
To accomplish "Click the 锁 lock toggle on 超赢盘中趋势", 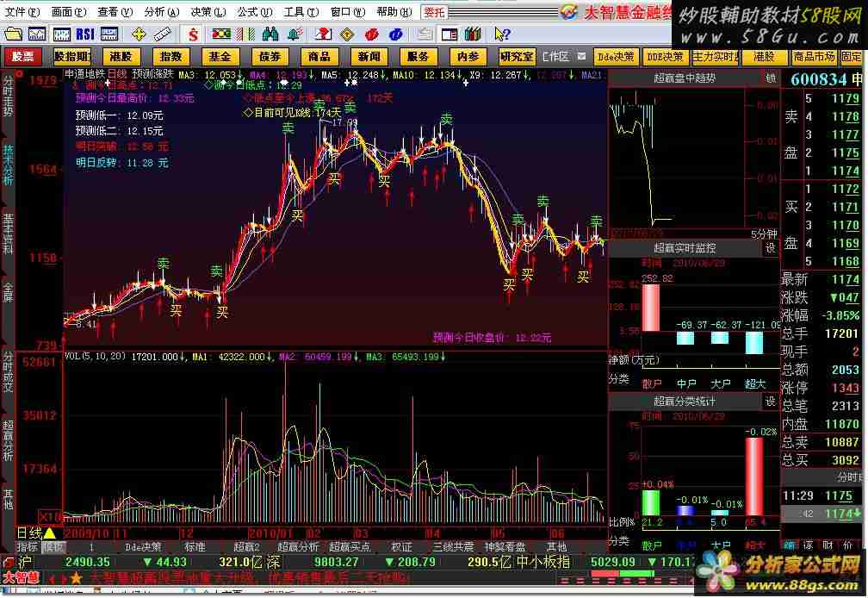I will tap(771, 78).
